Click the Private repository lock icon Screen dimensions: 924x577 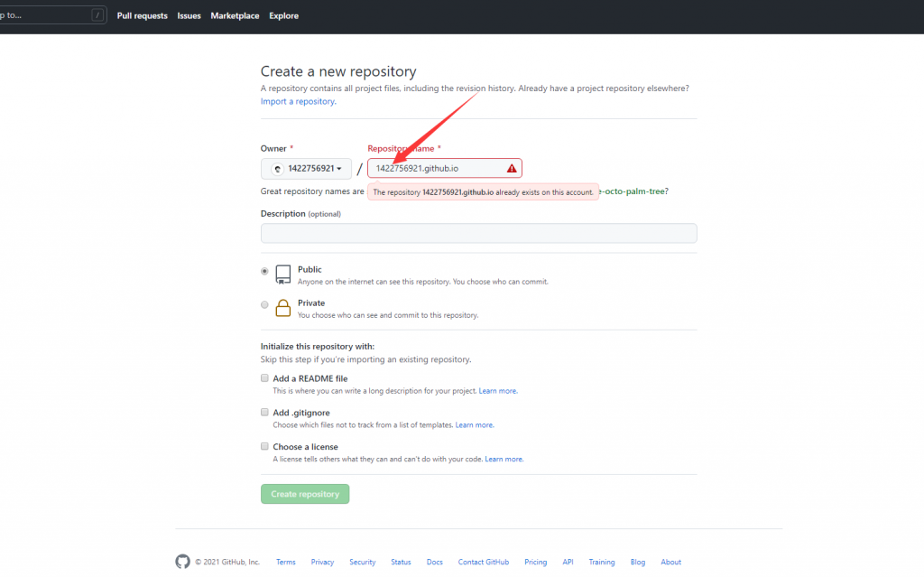(283, 308)
